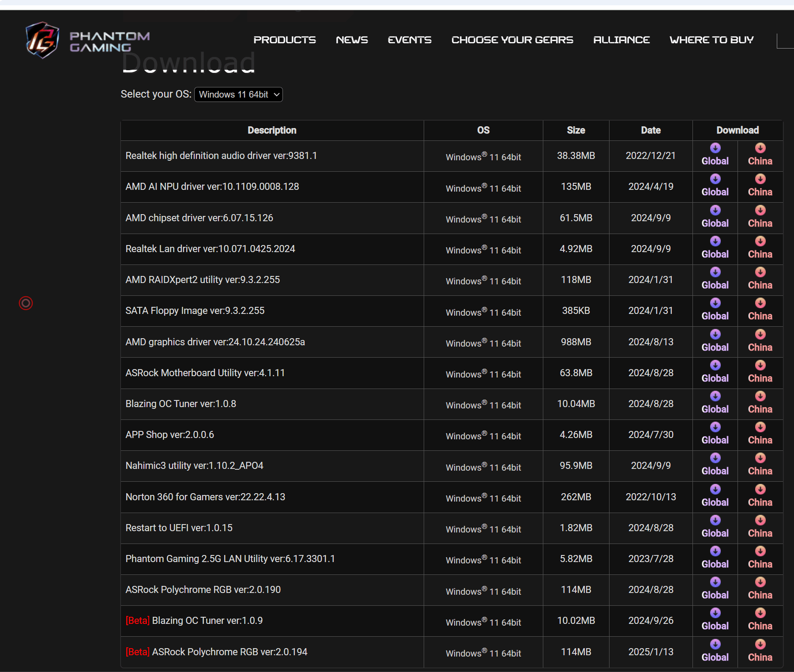
Task: Download Beta Polychrome RGB 2.0.194 Global
Action: [x=715, y=651]
